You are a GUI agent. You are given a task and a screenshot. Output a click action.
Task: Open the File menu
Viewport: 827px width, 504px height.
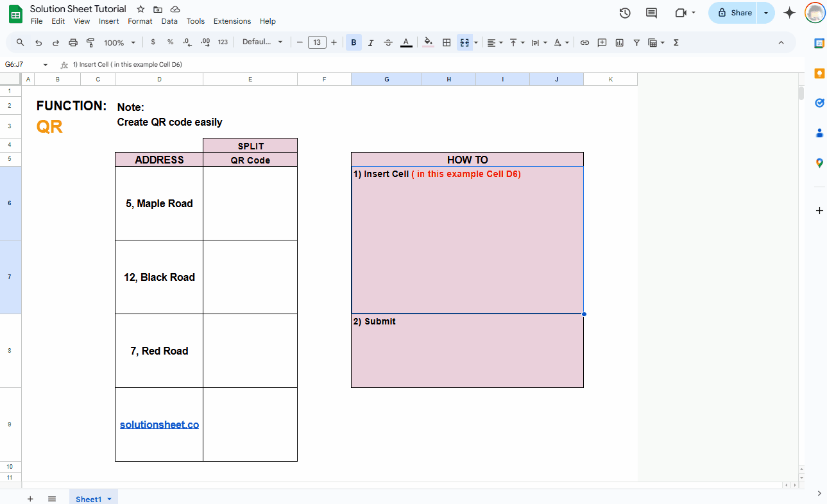(x=37, y=21)
